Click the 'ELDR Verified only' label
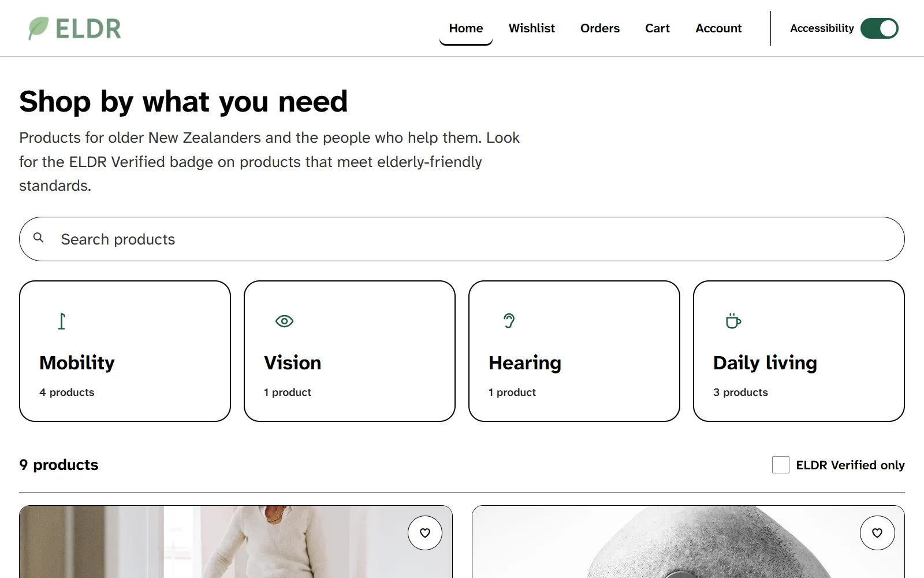Image resolution: width=924 pixels, height=578 pixels. tap(850, 465)
